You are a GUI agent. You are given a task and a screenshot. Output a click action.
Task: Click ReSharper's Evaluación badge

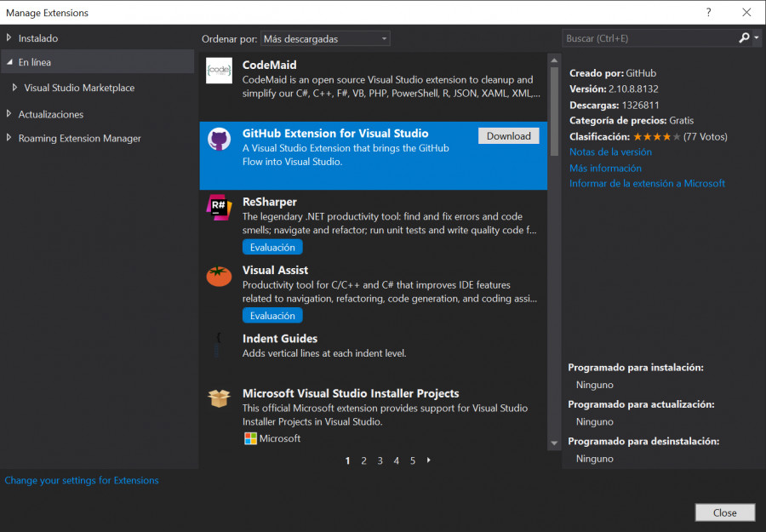tap(272, 247)
